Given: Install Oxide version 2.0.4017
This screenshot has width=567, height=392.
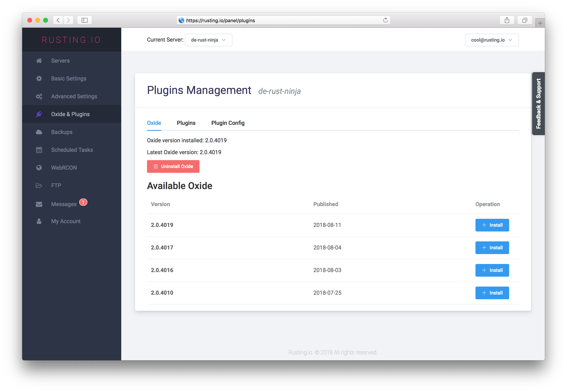Looking at the screenshot, I should [492, 248].
